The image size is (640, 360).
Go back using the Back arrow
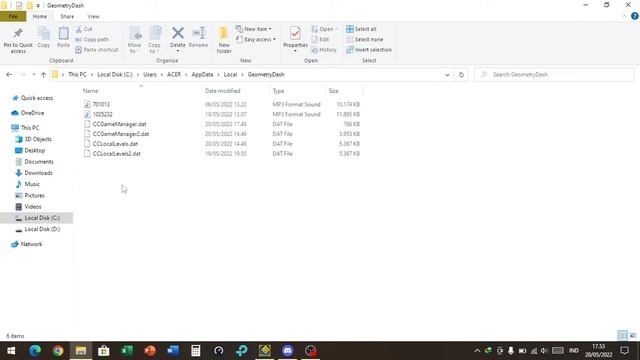tap(9, 75)
